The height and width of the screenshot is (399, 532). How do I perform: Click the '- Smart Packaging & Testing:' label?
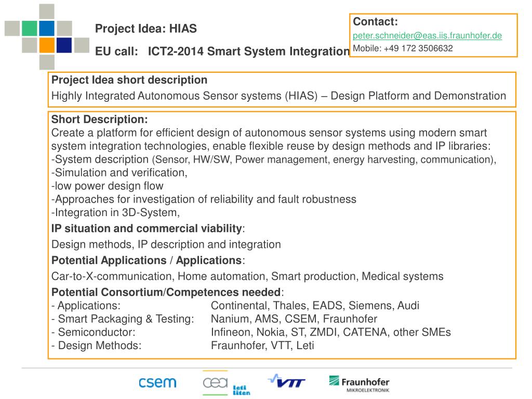click(x=123, y=319)
